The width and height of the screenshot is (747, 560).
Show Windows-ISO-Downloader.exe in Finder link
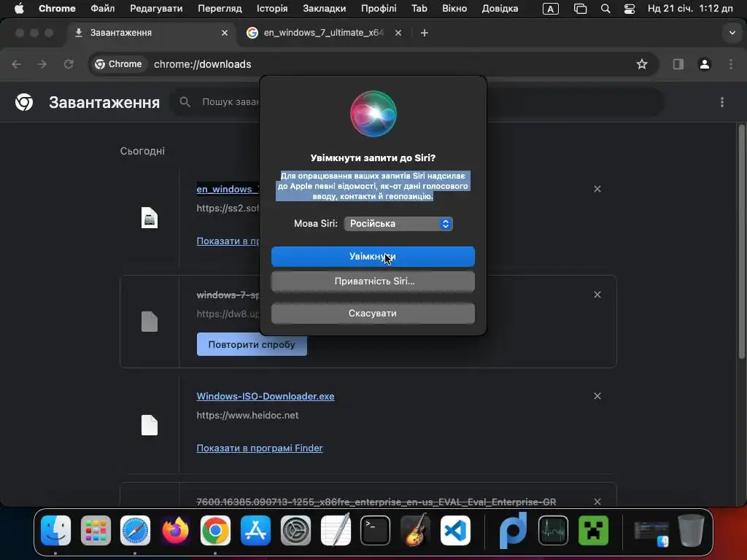260,448
